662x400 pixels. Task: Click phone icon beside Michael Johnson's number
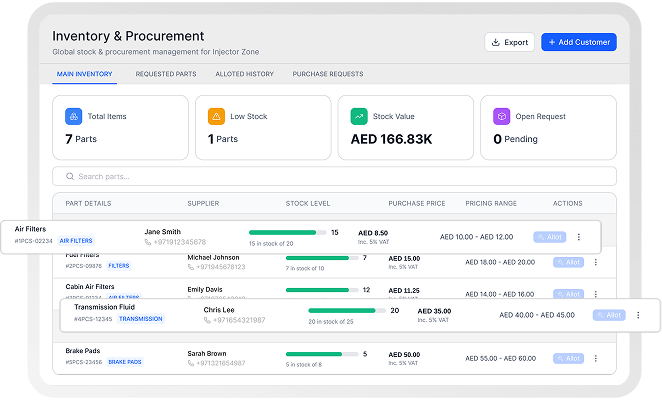point(191,267)
